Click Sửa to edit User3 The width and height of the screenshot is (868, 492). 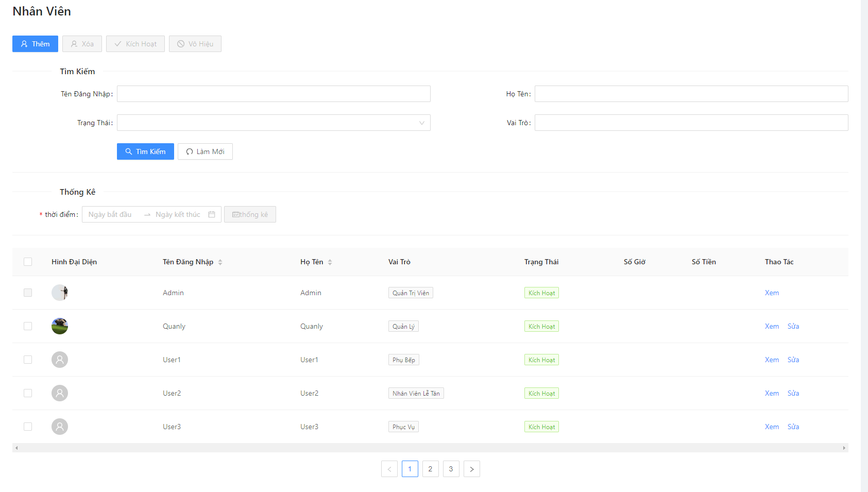pyautogui.click(x=793, y=427)
